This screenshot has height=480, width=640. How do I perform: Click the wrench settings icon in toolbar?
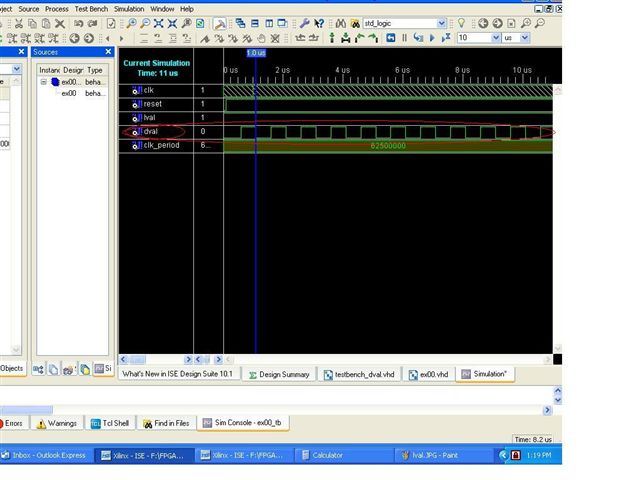pos(305,22)
